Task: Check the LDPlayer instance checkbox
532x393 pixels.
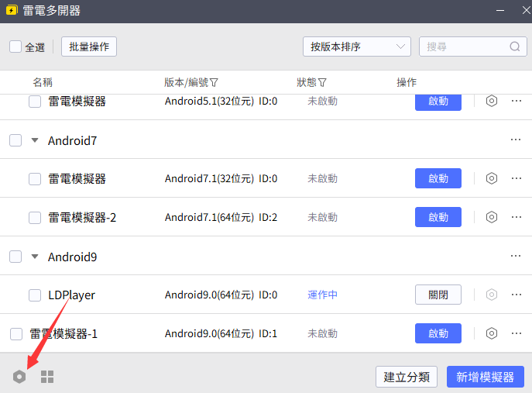Action: pyautogui.click(x=35, y=295)
